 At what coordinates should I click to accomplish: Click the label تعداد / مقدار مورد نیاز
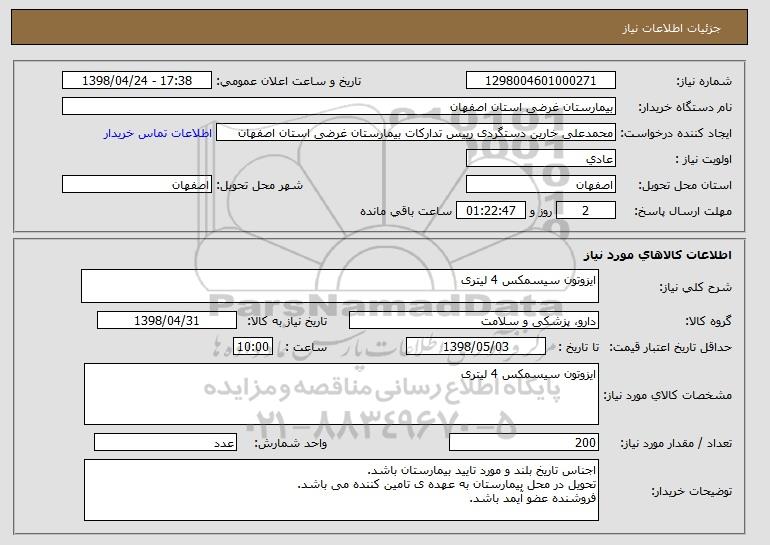(x=676, y=443)
